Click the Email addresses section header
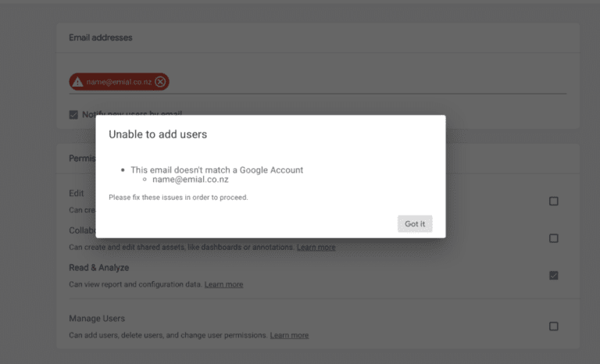This screenshot has width=600, height=364. [x=101, y=37]
